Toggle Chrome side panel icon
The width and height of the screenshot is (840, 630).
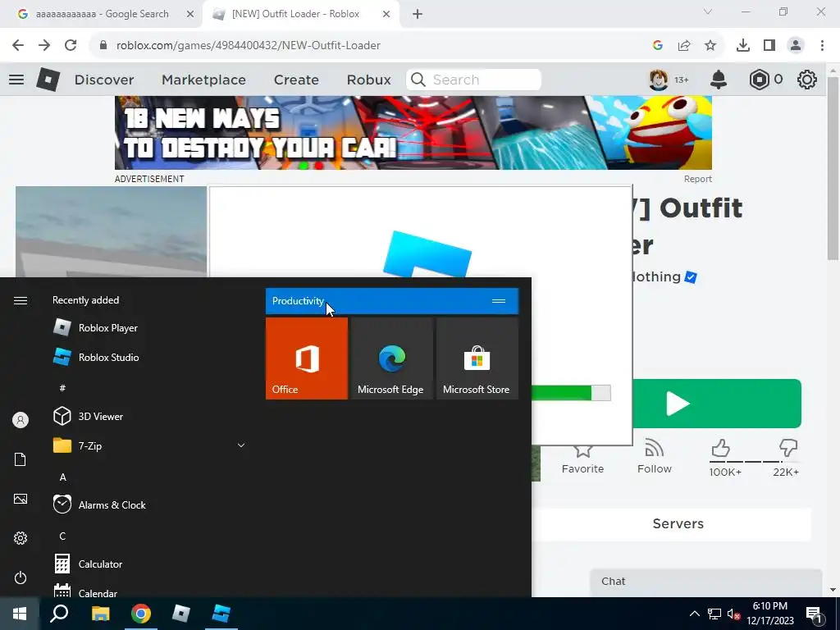pos(769,46)
